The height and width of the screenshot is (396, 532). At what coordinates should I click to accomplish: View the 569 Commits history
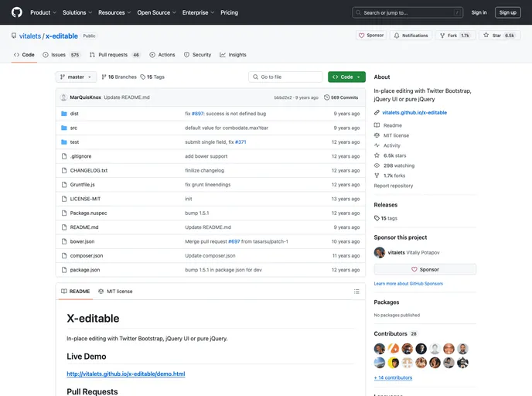point(341,97)
